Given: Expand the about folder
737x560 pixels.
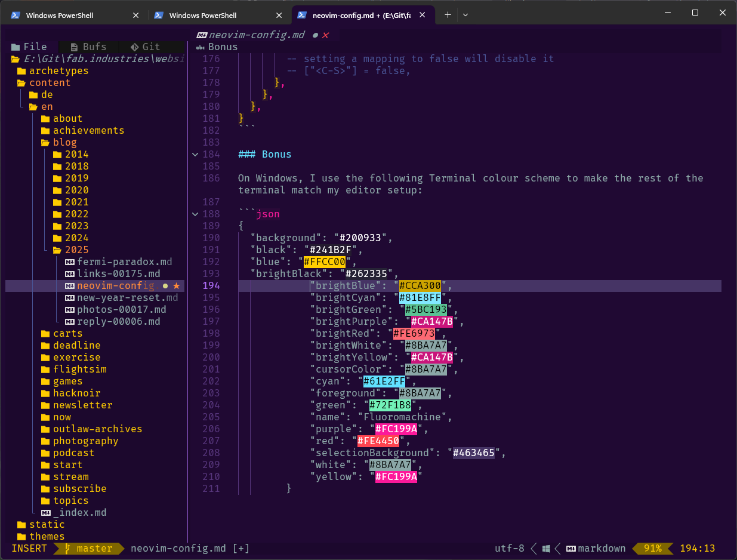Looking at the screenshot, I should pyautogui.click(x=61, y=118).
